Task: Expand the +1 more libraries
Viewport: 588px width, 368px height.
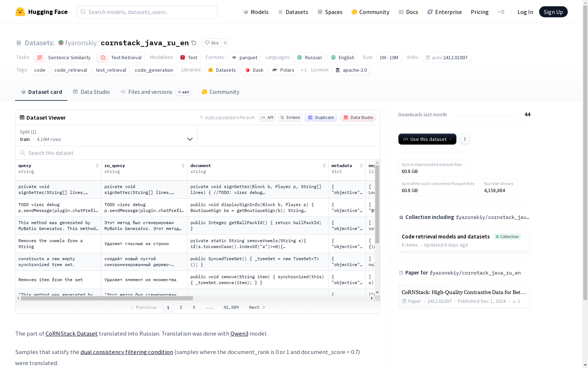Action: point(304,70)
